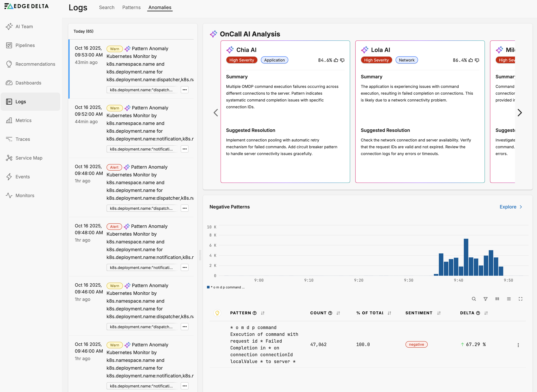Switch to list row view icon
The image size is (537, 392).
click(x=509, y=299)
